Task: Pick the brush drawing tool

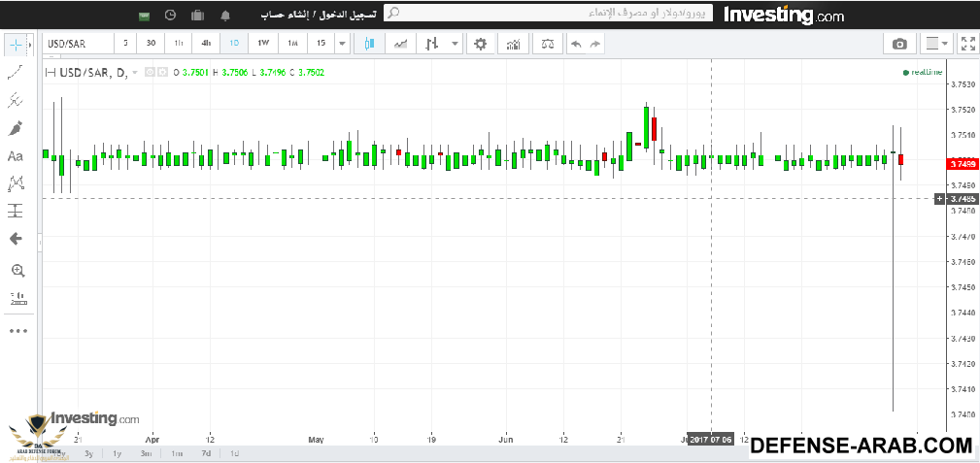Action: pyautogui.click(x=16, y=128)
